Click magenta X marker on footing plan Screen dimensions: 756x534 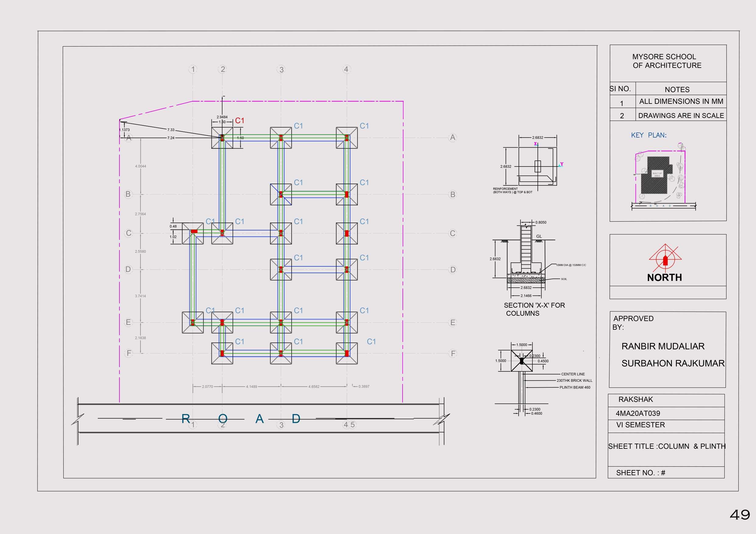tap(535, 144)
